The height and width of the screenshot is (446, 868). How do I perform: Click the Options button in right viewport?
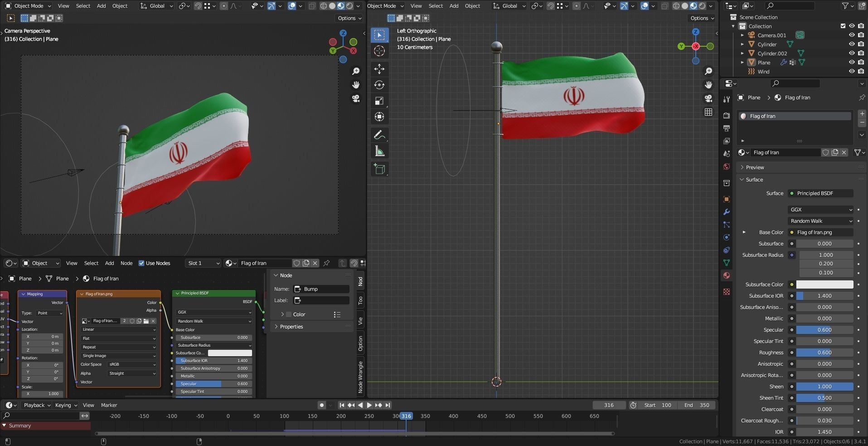pyautogui.click(x=702, y=18)
